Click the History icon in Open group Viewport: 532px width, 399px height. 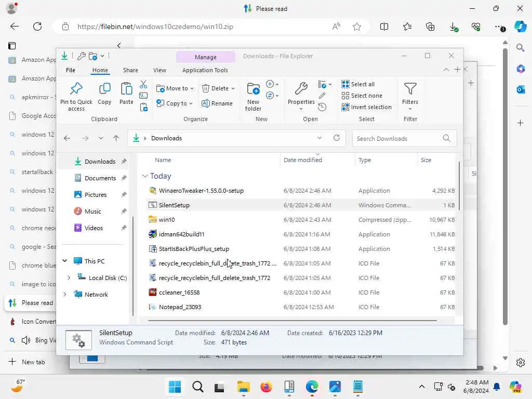322,107
